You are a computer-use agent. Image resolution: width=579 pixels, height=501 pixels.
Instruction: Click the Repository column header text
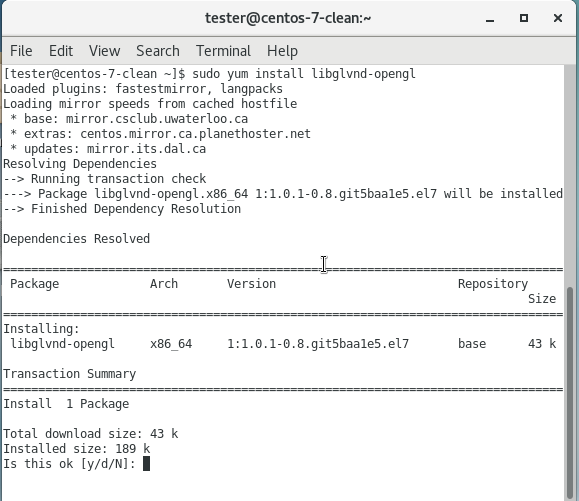tap(493, 284)
